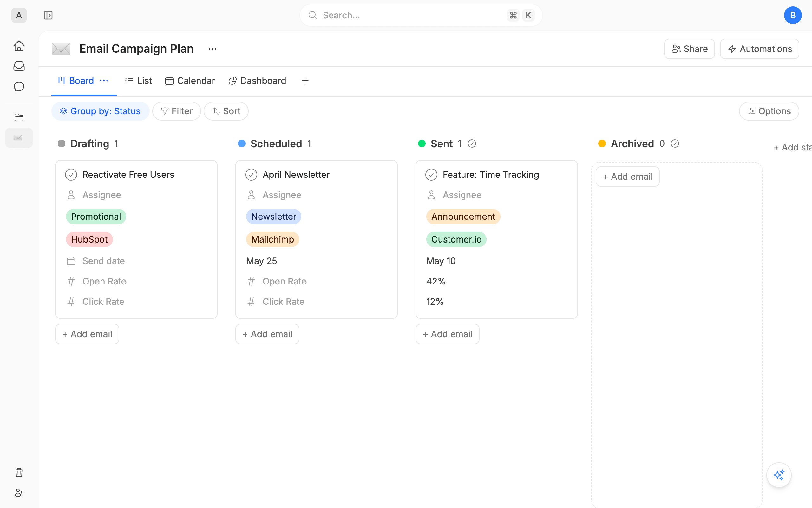Screen dimensions: 812x508
Task: Add a new view with the plus icon
Action: coord(305,81)
